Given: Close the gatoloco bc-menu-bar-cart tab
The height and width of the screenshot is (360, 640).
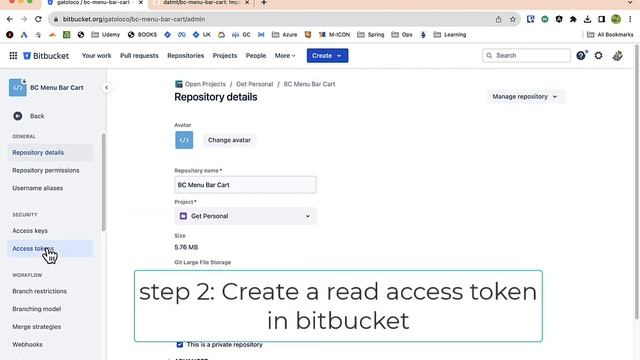Looking at the screenshot, I should point(141,2).
